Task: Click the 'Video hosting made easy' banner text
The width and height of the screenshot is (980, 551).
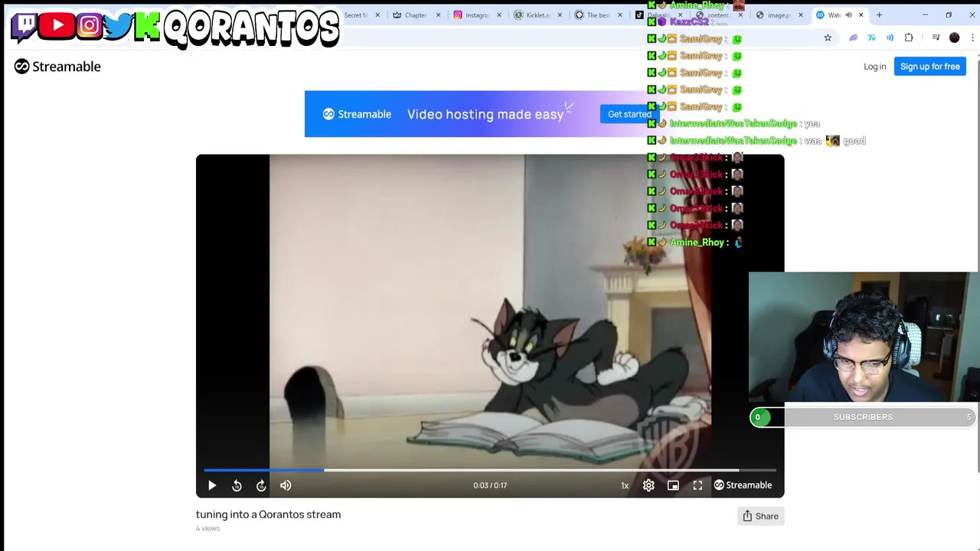Action: tap(485, 114)
